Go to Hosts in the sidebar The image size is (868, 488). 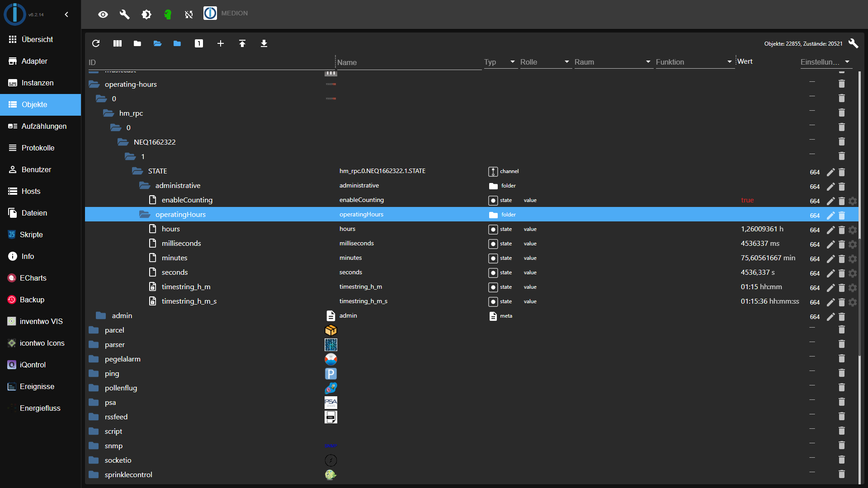(40, 191)
